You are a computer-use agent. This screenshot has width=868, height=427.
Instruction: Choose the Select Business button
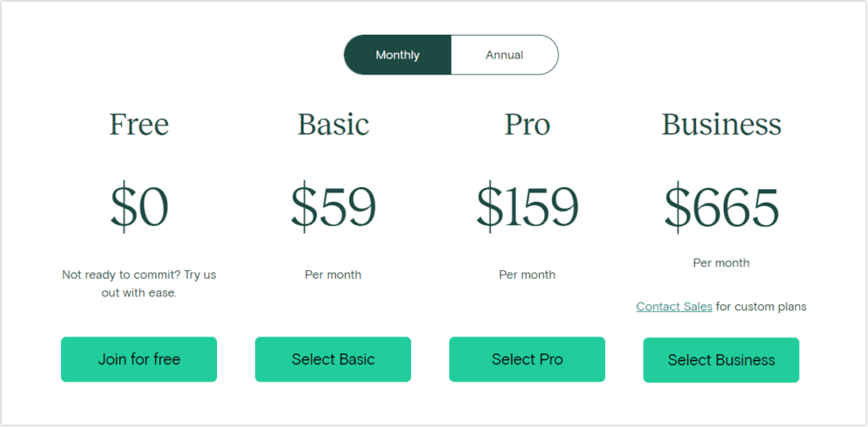click(x=721, y=360)
